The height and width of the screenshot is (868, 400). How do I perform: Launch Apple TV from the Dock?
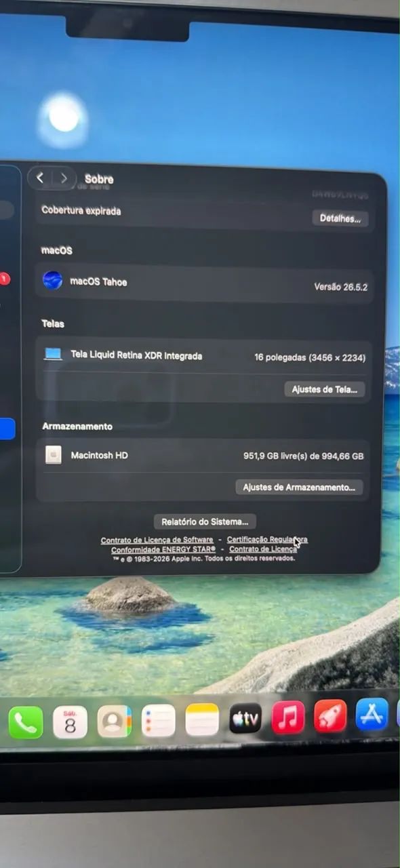click(x=245, y=718)
